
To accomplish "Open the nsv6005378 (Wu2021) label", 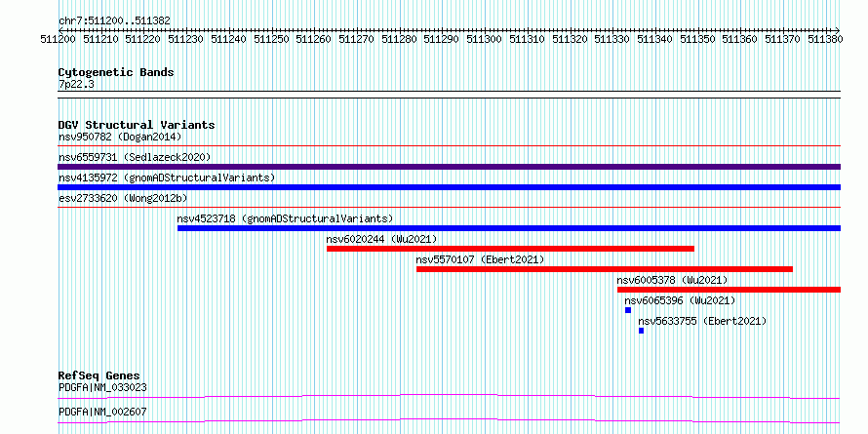I will [x=673, y=280].
